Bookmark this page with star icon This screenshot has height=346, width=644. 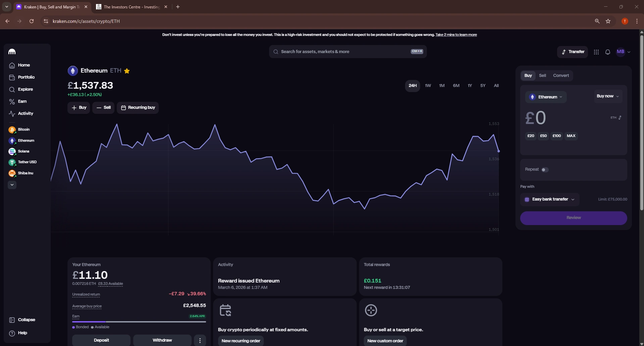tap(608, 21)
